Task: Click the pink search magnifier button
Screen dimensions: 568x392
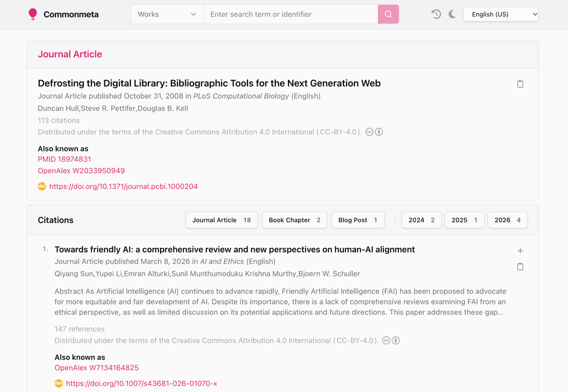Action: 388,14
